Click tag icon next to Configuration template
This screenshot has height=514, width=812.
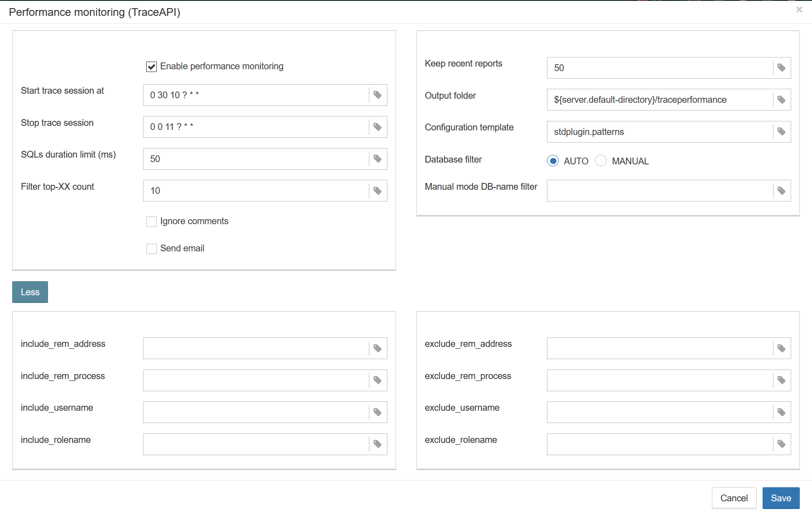782,132
